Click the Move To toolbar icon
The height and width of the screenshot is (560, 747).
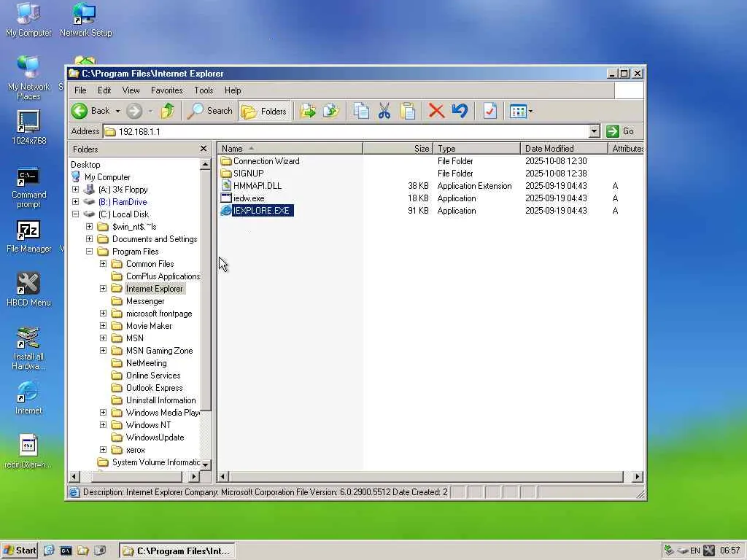click(x=309, y=111)
